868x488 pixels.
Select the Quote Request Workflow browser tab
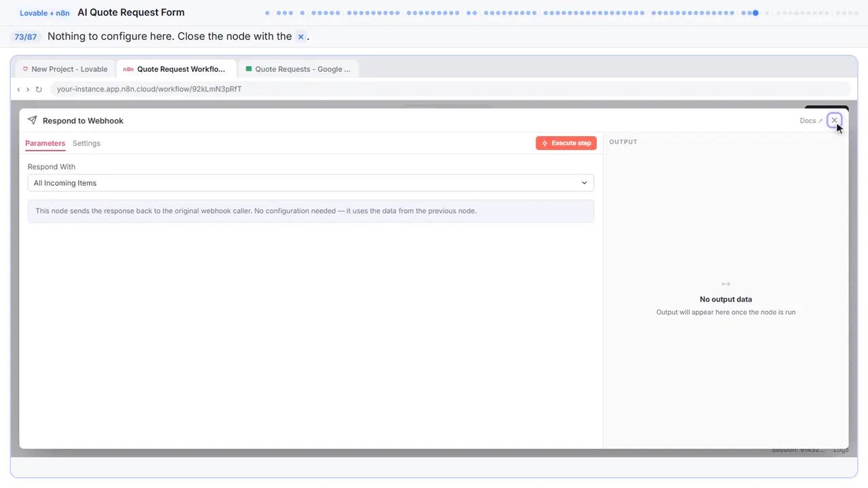pos(176,69)
